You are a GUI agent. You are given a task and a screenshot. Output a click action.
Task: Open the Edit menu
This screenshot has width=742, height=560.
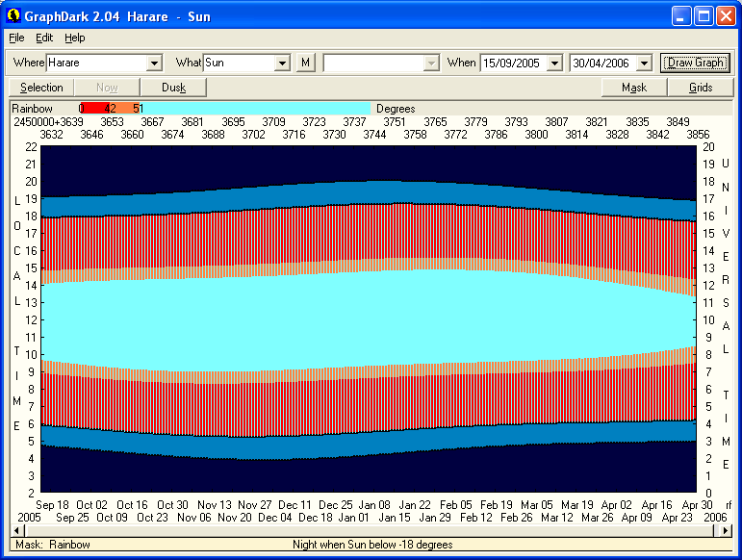coord(44,38)
